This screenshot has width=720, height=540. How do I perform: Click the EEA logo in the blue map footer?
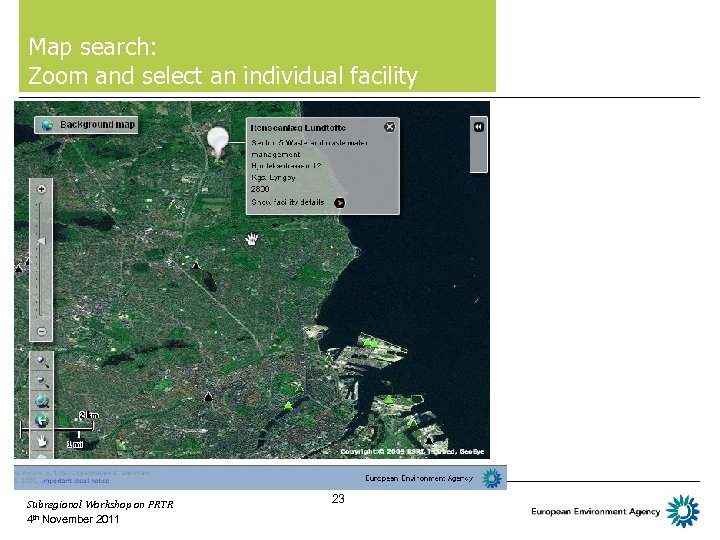point(492,478)
